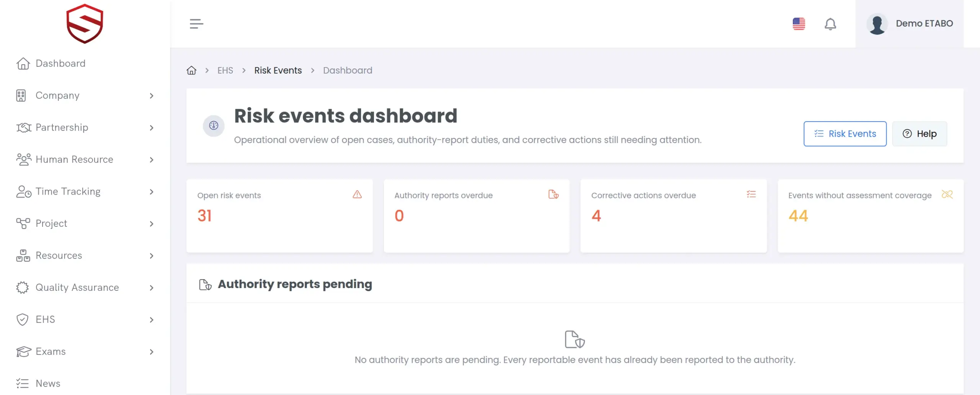Click document icon on Authority reports overdue card

tap(554, 195)
